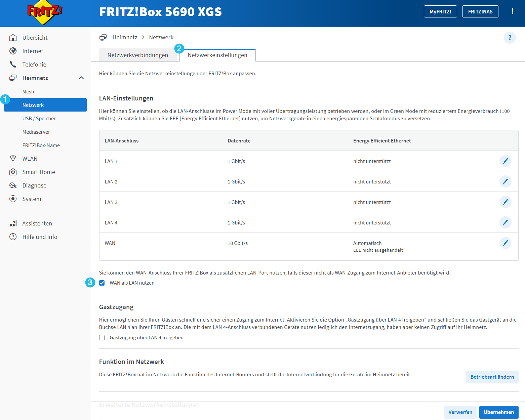Click the Diagnose icon
The image size is (525, 420).
13,185
